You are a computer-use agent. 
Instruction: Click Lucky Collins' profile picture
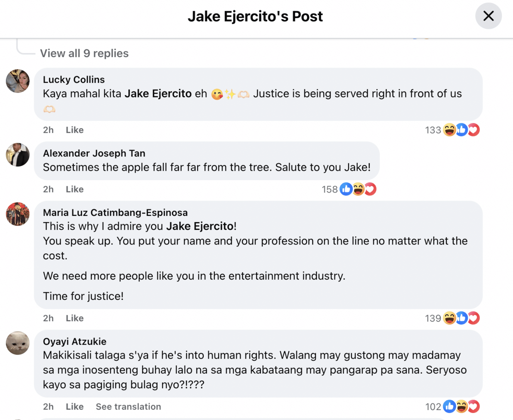17,81
